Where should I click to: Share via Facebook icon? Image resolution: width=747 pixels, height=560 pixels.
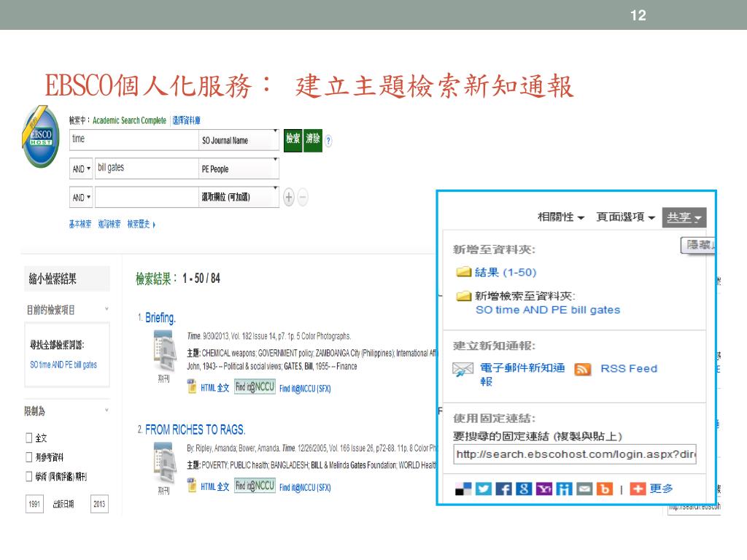pyautogui.click(x=503, y=489)
